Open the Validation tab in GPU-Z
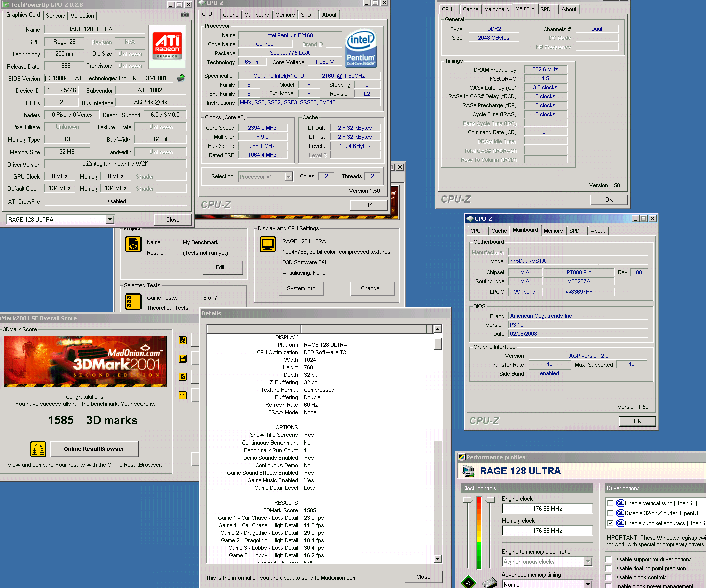This screenshot has width=706, height=588. 82,16
